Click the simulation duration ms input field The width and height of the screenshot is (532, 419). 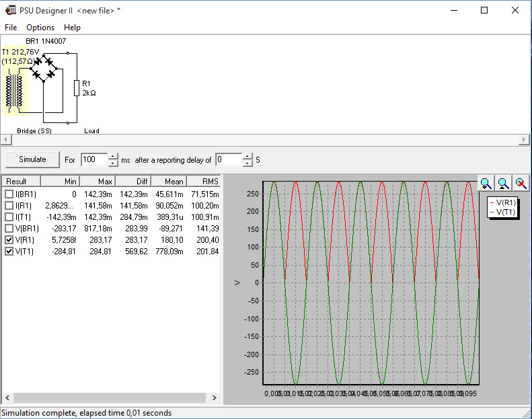[x=93, y=159]
